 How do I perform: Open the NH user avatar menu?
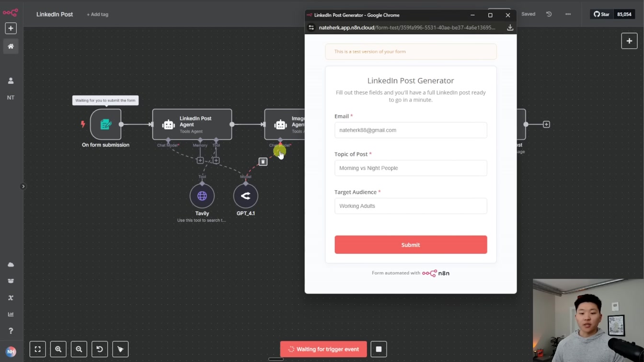pos(11,351)
